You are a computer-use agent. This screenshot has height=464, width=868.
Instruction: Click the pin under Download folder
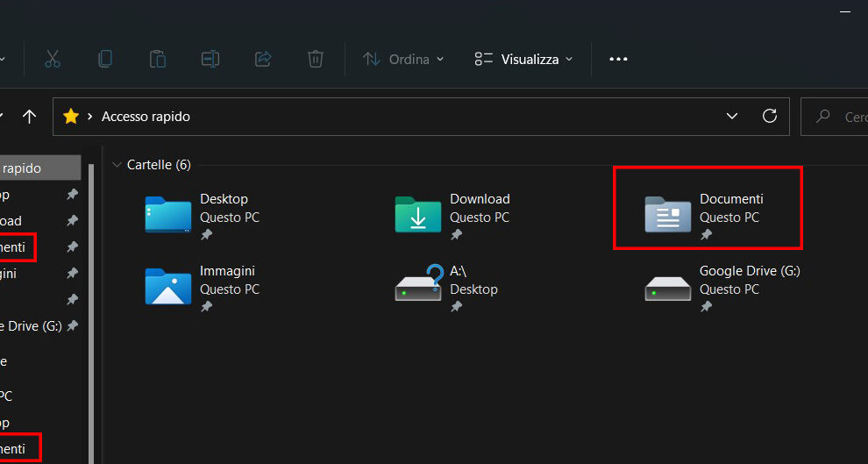coord(456,235)
